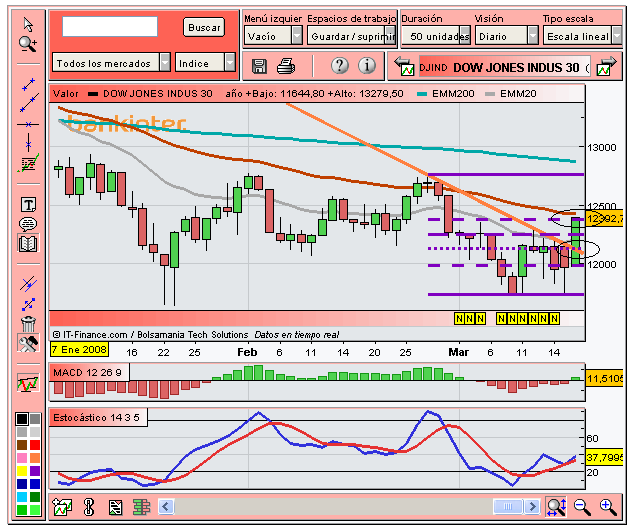
Task: Select the Fibonacci retracement lines tool
Action: tap(28, 163)
